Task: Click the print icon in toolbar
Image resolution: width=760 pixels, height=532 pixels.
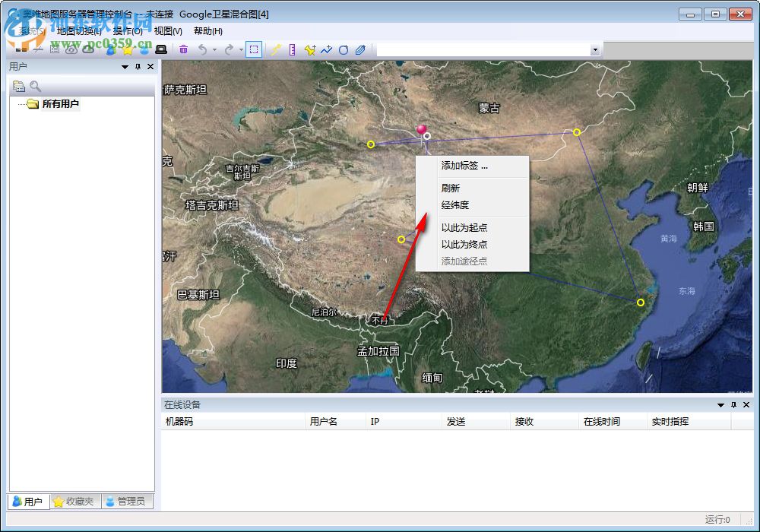Action: point(162,49)
